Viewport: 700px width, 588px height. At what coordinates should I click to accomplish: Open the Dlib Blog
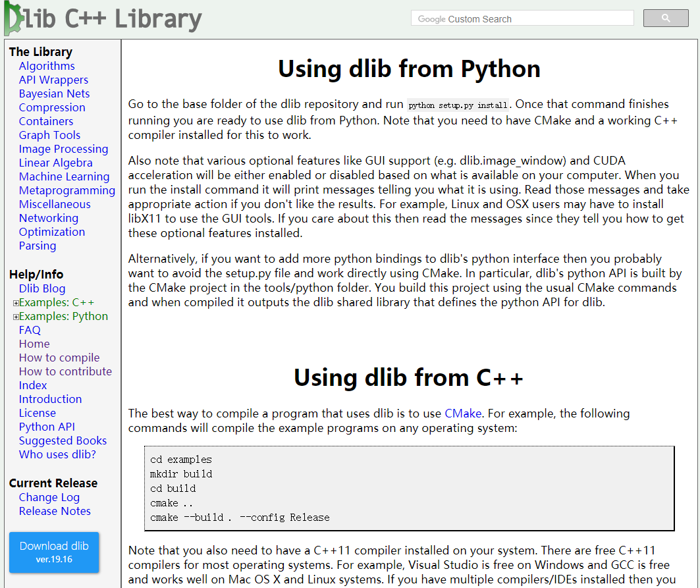coord(41,288)
